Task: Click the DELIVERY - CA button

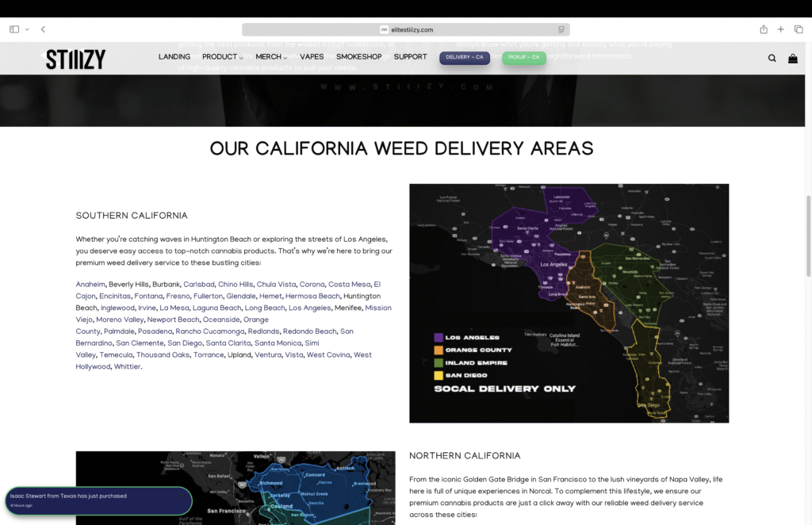Action: [x=465, y=57]
